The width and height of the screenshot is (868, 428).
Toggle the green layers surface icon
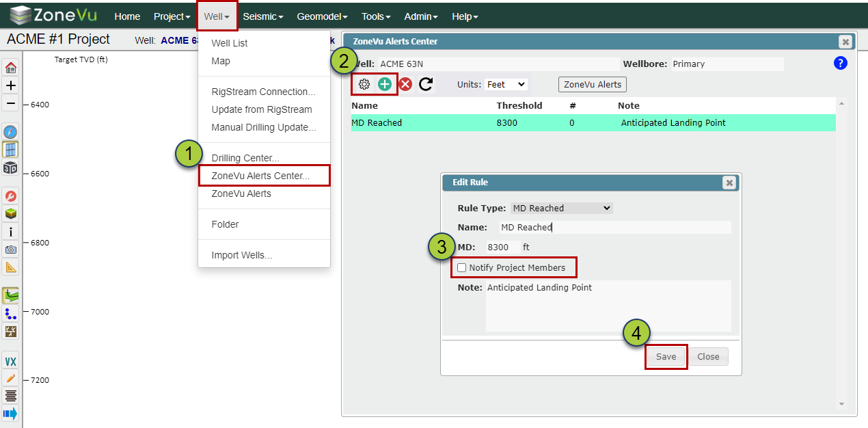click(11, 295)
